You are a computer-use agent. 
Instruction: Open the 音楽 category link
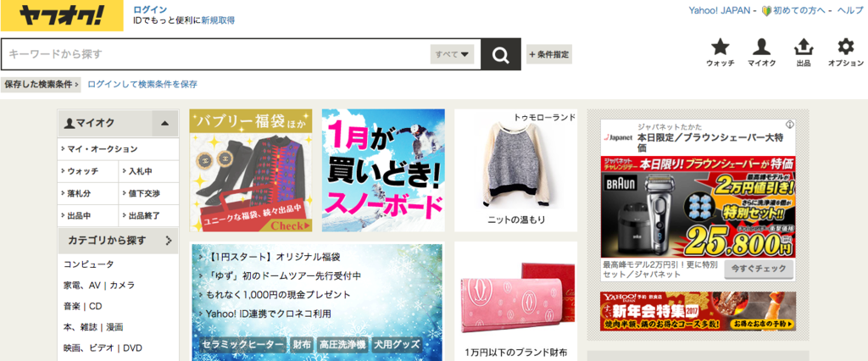[73, 307]
